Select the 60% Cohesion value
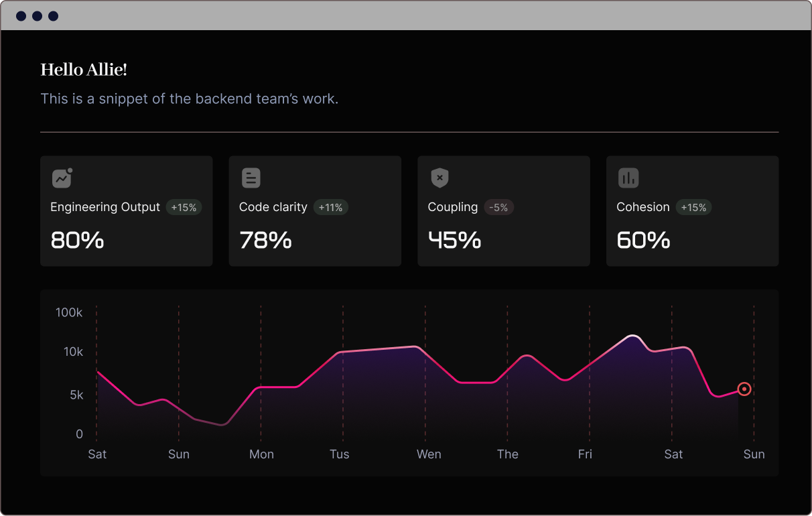 click(644, 240)
